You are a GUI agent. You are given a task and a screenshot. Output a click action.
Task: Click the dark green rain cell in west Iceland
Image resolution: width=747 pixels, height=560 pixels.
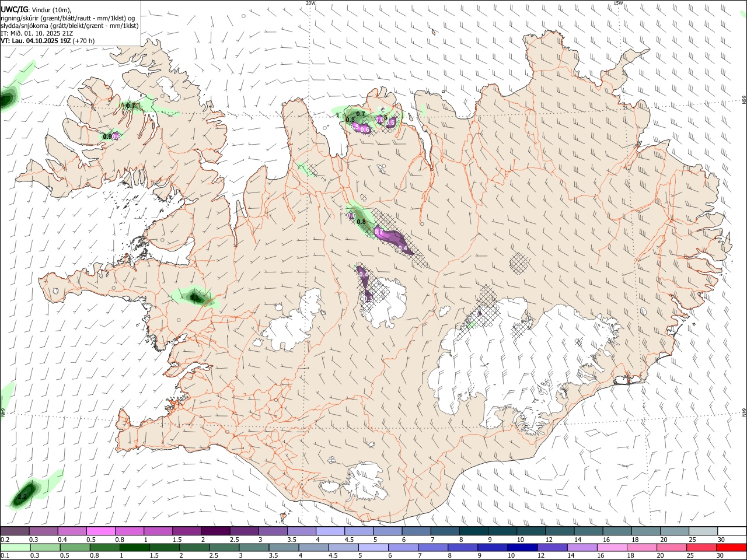196,297
